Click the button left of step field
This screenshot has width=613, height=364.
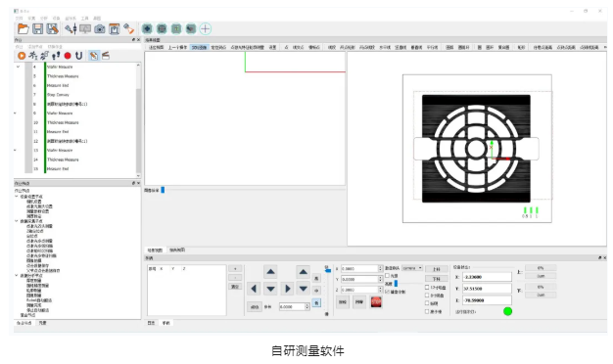255,307
